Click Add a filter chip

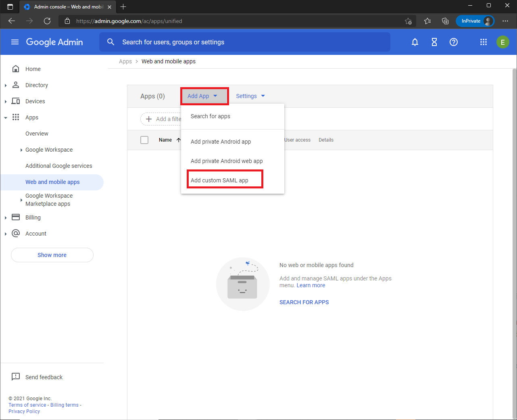161,119
